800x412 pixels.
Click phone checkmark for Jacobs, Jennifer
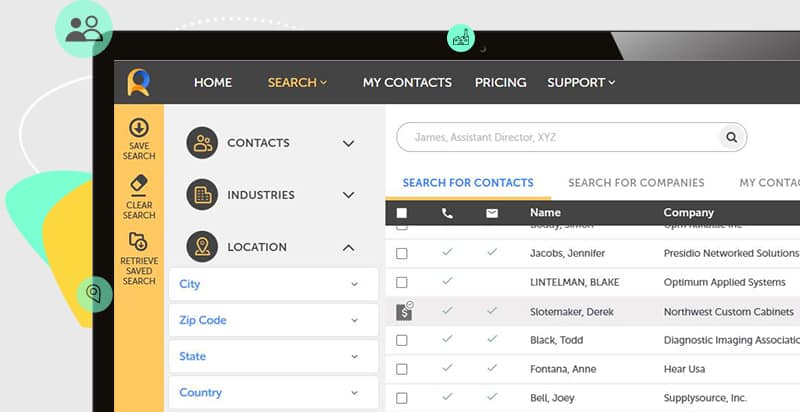447,252
